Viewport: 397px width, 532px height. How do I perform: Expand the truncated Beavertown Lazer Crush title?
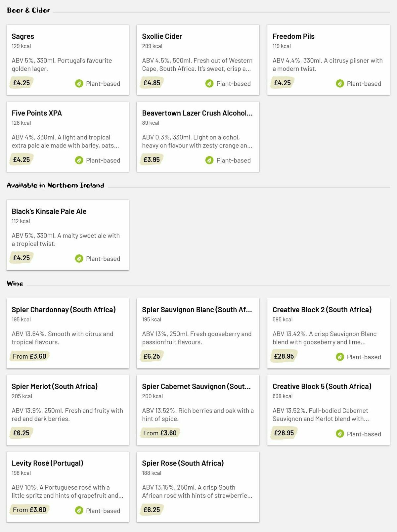click(197, 113)
